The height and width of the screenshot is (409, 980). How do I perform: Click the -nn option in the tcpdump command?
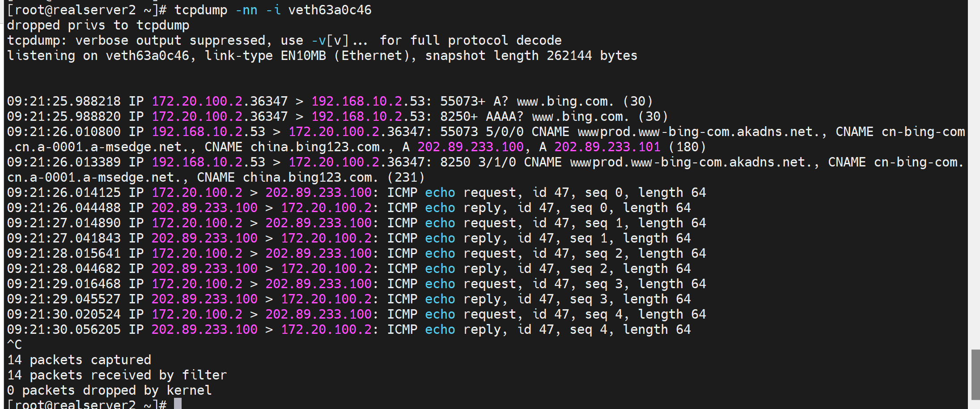[246, 10]
